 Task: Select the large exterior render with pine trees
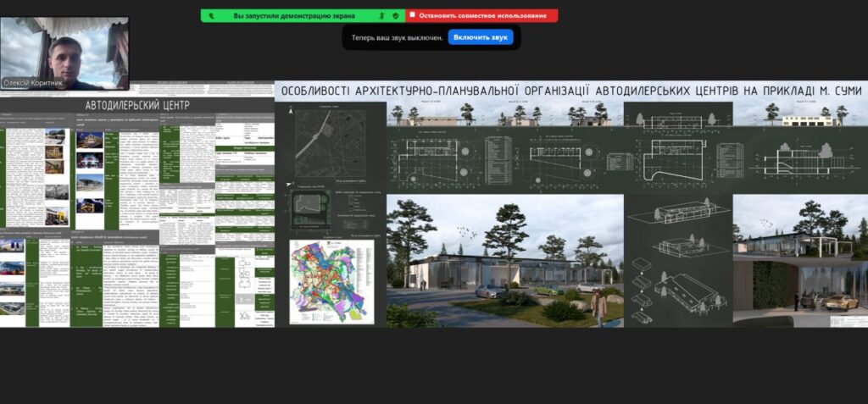(x=504, y=261)
